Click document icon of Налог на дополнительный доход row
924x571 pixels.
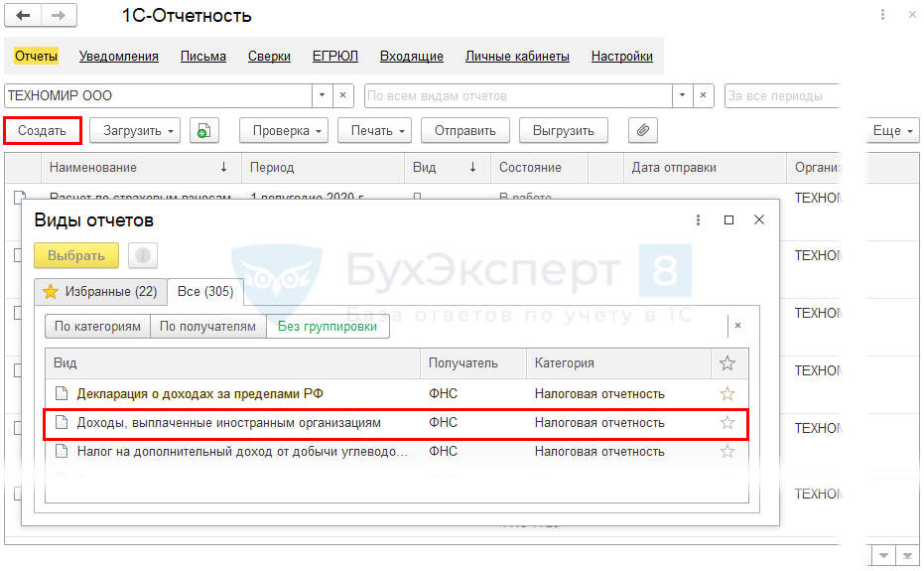[61, 451]
